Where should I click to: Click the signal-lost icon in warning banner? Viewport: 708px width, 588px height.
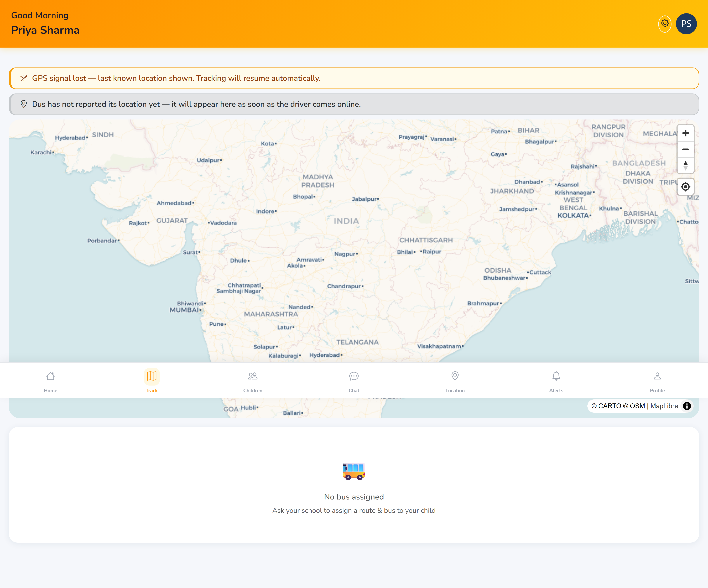click(24, 78)
